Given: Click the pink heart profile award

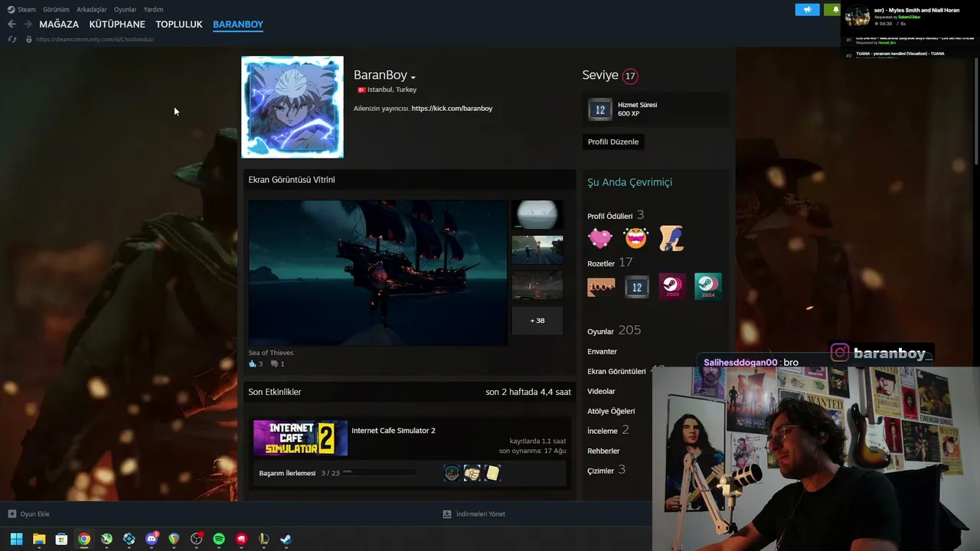Looking at the screenshot, I should [x=600, y=239].
